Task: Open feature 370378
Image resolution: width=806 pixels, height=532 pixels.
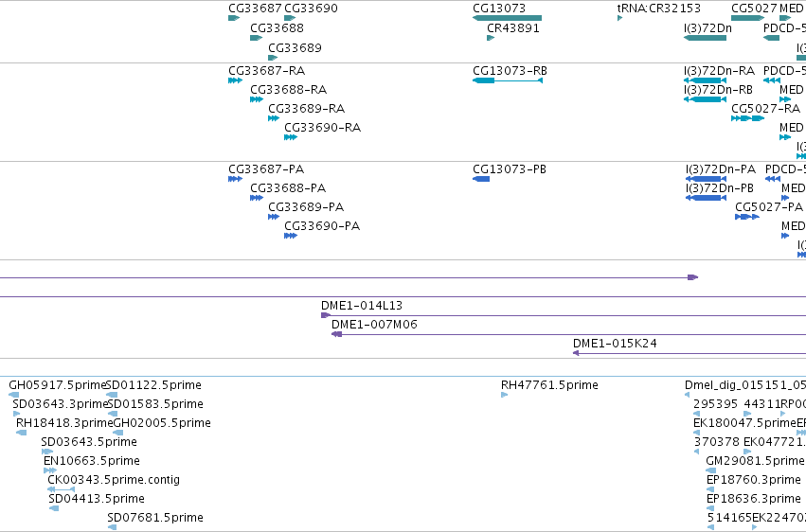Action: [x=696, y=452]
